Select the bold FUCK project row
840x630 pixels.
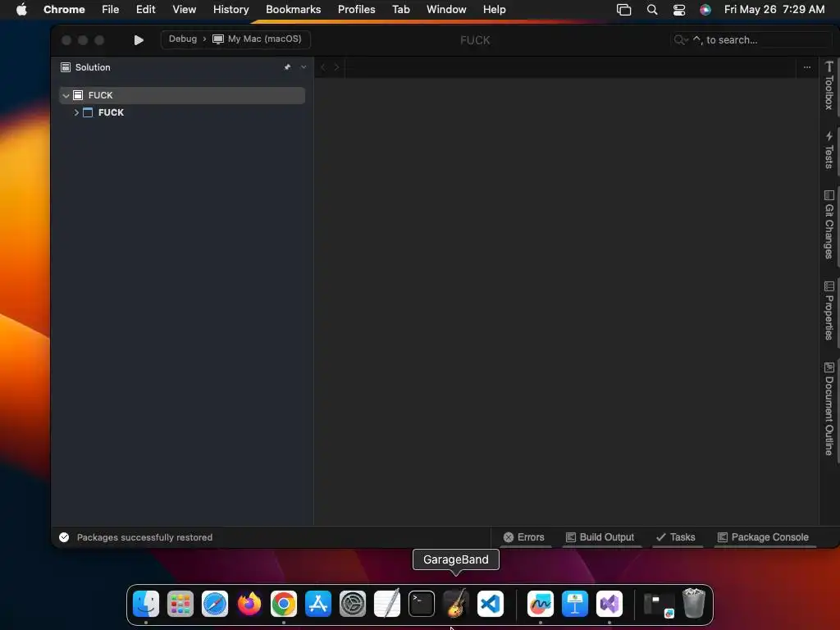point(182,112)
